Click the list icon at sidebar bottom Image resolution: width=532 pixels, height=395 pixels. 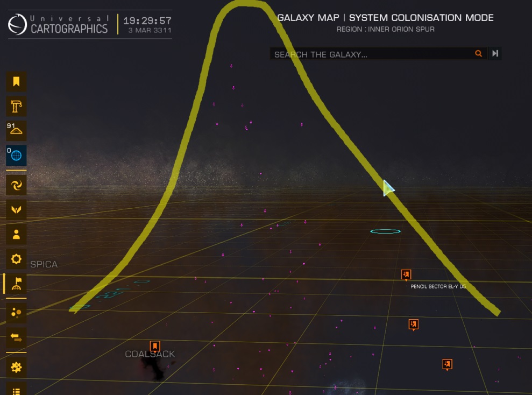point(16,390)
